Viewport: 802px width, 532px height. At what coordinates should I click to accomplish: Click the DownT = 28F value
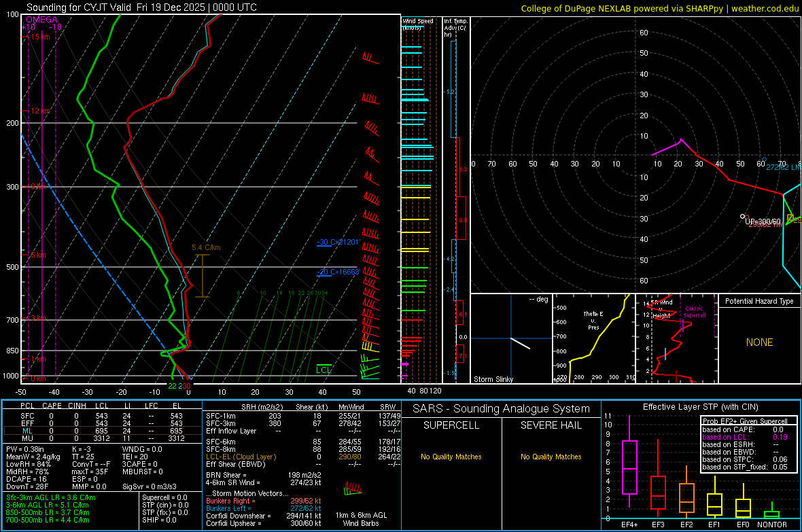click(x=27, y=486)
